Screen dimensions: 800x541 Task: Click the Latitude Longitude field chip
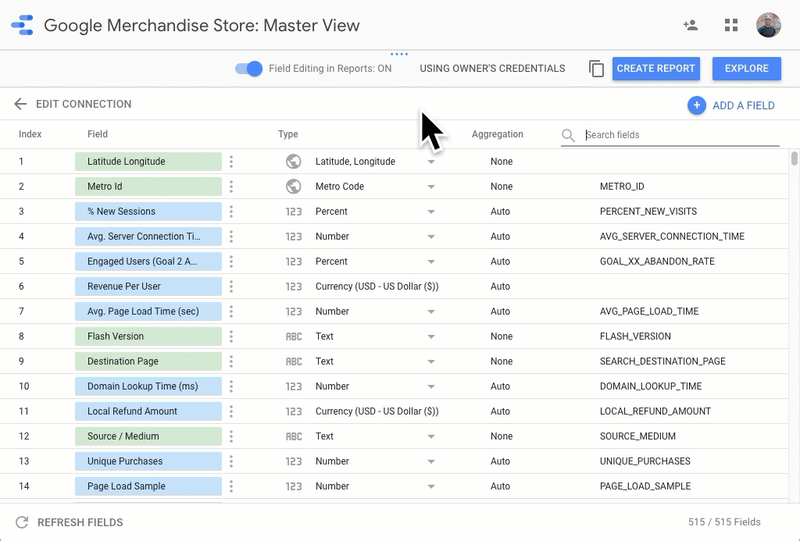pos(148,161)
